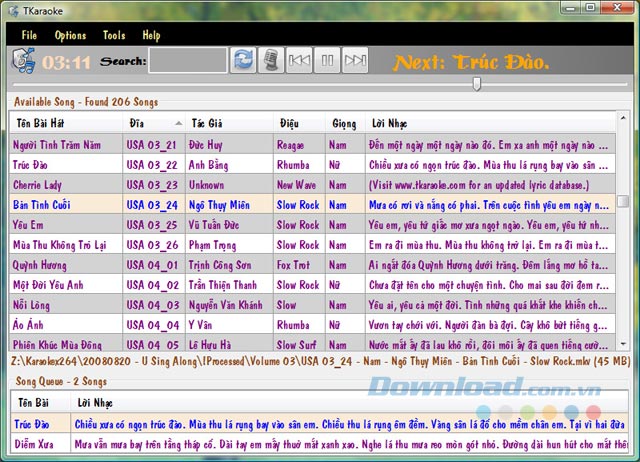Click the refresh song list icon
Screen dimensions: 640x462
(242, 61)
